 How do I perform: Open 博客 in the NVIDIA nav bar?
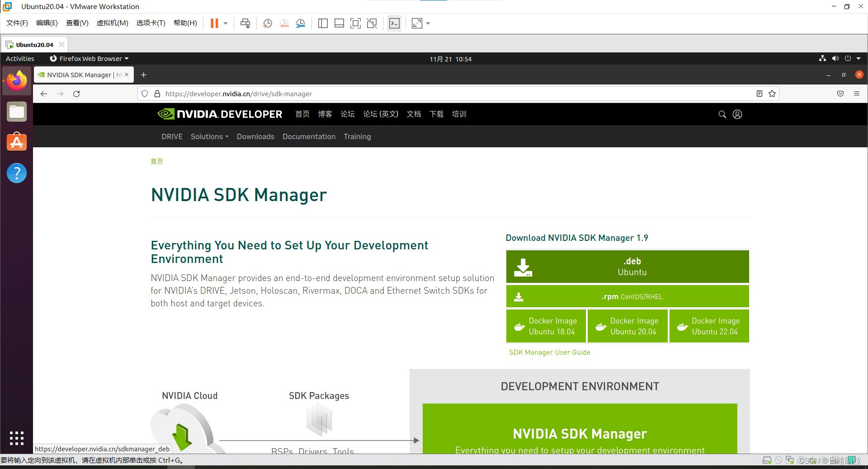(325, 114)
